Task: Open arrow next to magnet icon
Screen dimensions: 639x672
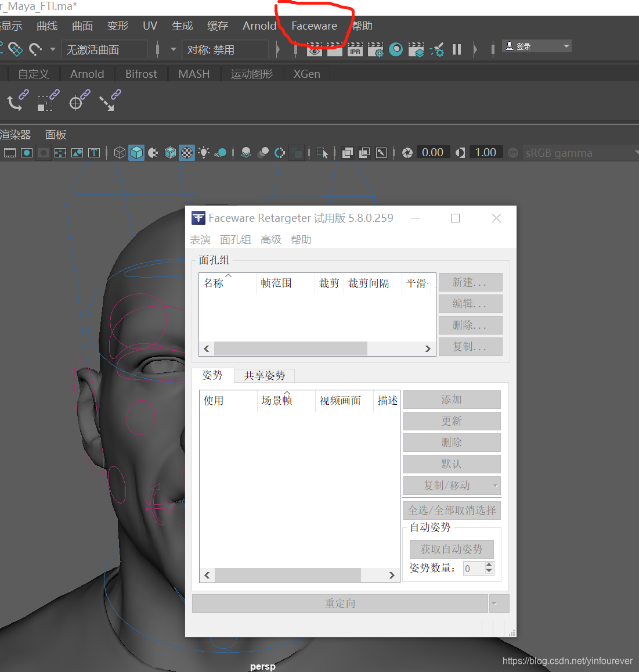Action: click(x=53, y=49)
